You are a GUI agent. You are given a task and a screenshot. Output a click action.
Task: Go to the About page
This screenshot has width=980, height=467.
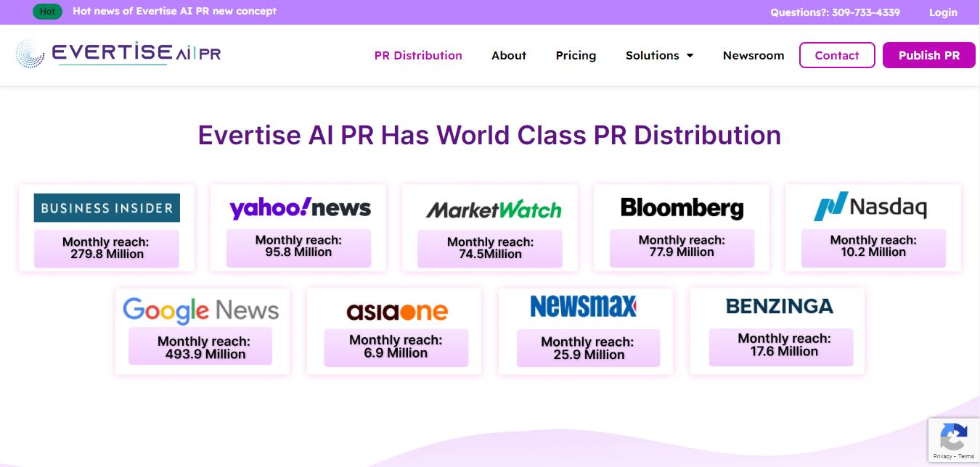point(509,55)
